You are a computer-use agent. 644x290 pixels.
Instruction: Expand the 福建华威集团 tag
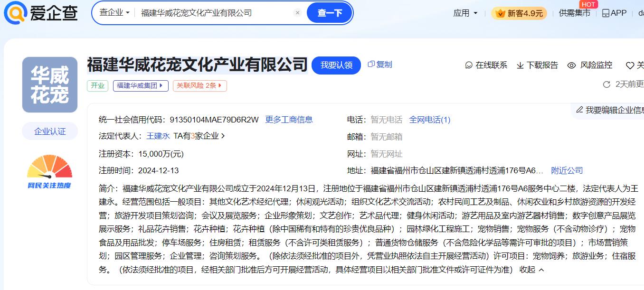coord(141,85)
